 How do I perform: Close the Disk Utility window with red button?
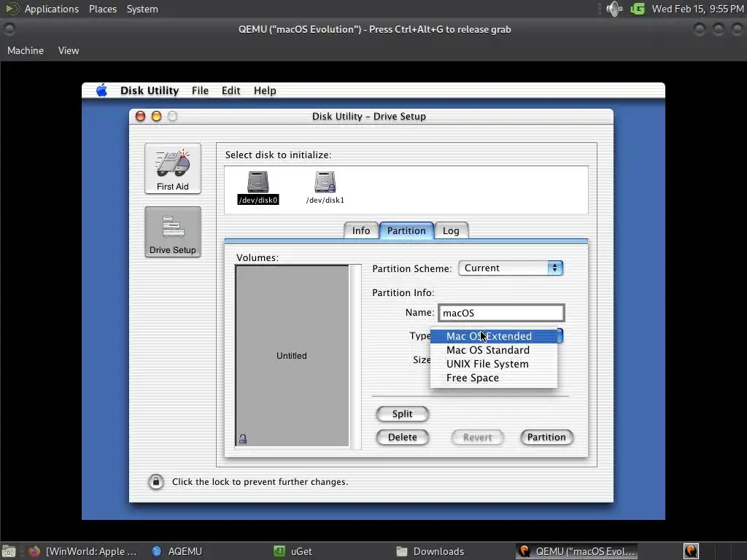click(x=140, y=116)
